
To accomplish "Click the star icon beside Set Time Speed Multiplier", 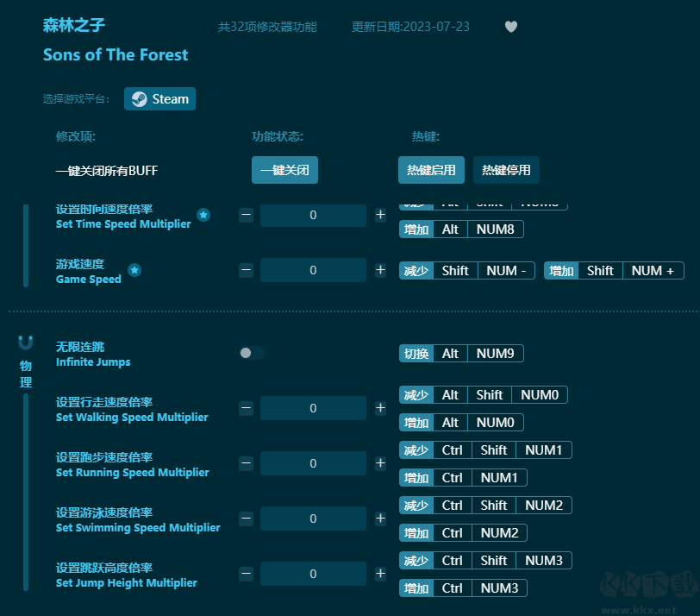I will tap(203, 215).
